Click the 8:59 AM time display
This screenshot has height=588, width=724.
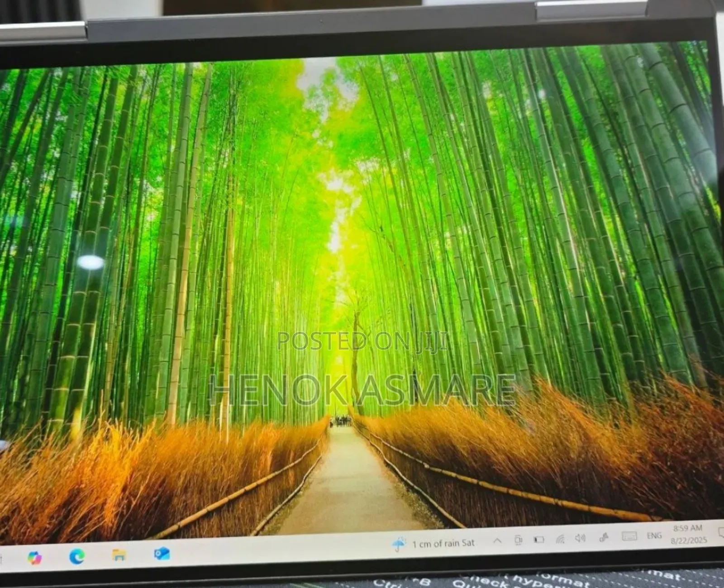click(688, 529)
